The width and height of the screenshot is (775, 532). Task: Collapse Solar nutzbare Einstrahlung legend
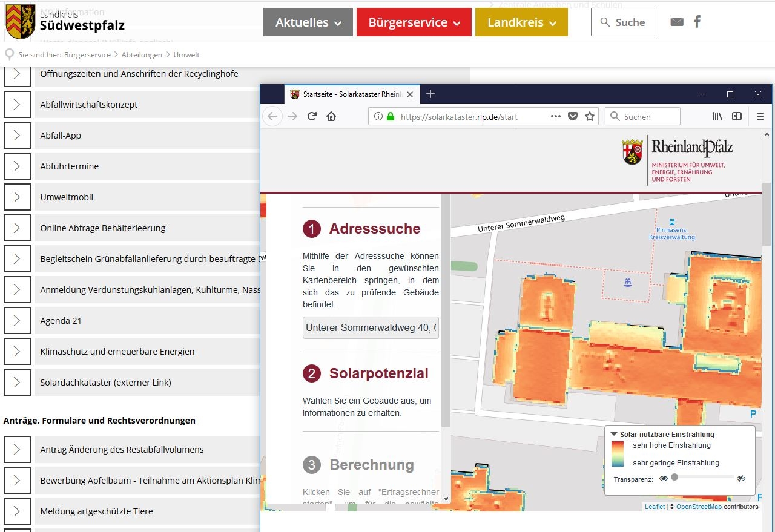(x=614, y=434)
